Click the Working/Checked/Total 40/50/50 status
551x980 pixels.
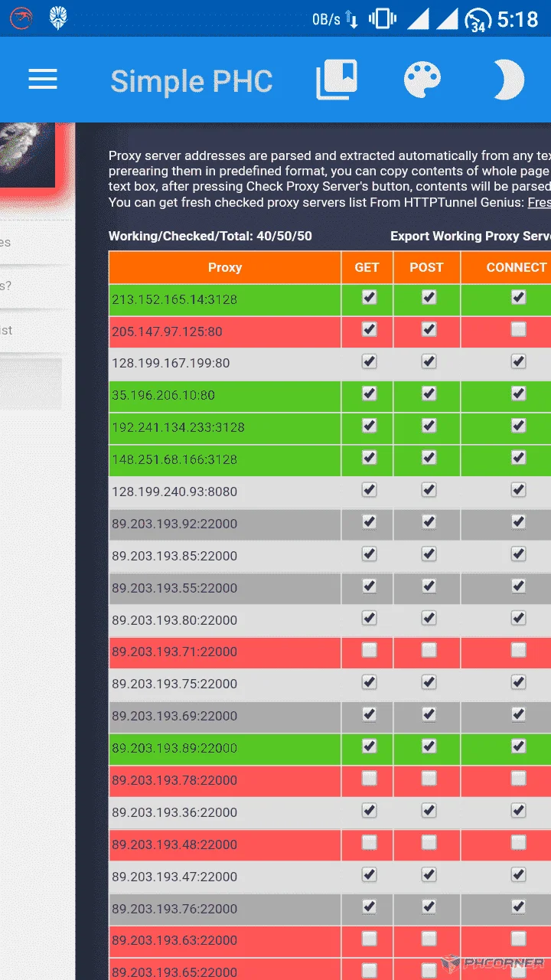210,236
